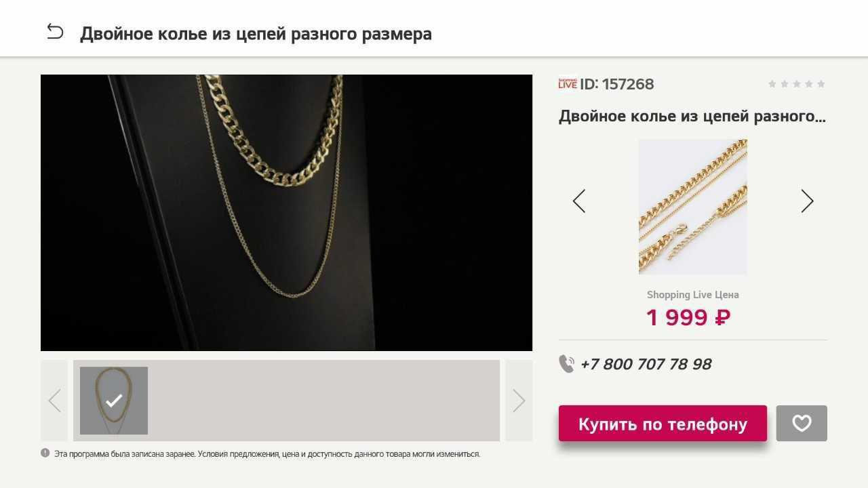Rate the product with the fifth star
Screen dimensions: 868x488
click(x=821, y=84)
